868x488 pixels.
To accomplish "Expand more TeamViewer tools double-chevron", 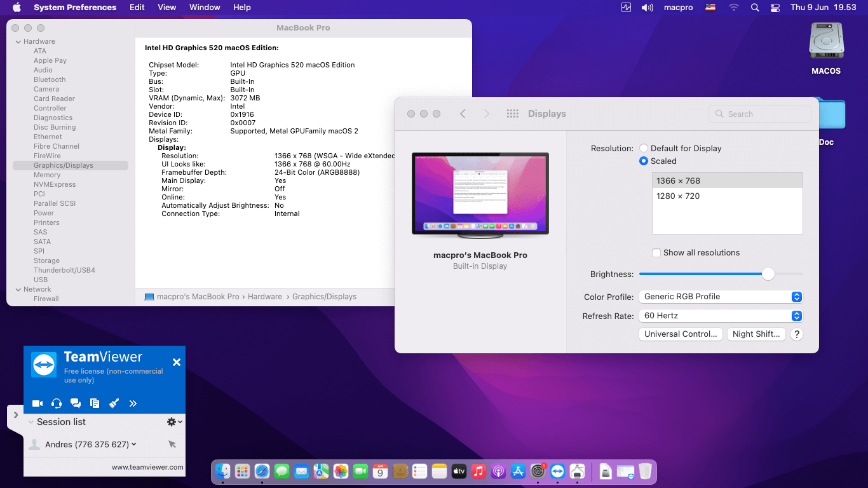I will point(133,403).
